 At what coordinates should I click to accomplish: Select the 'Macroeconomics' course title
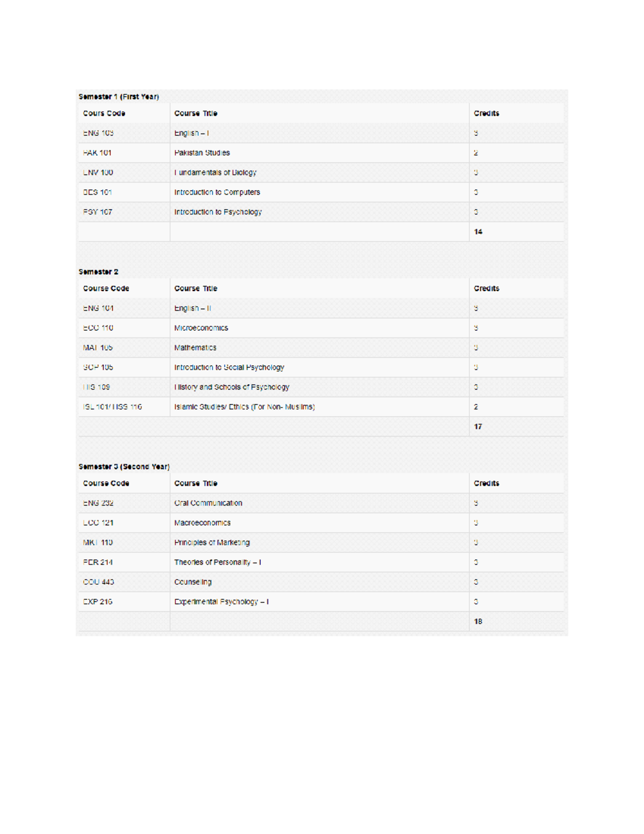[202, 523]
